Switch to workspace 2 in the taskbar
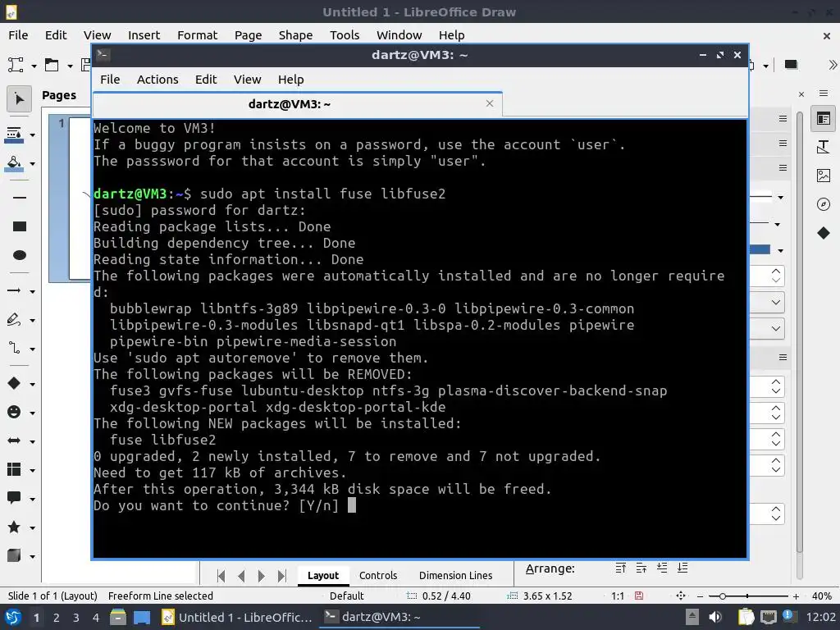 click(57, 617)
